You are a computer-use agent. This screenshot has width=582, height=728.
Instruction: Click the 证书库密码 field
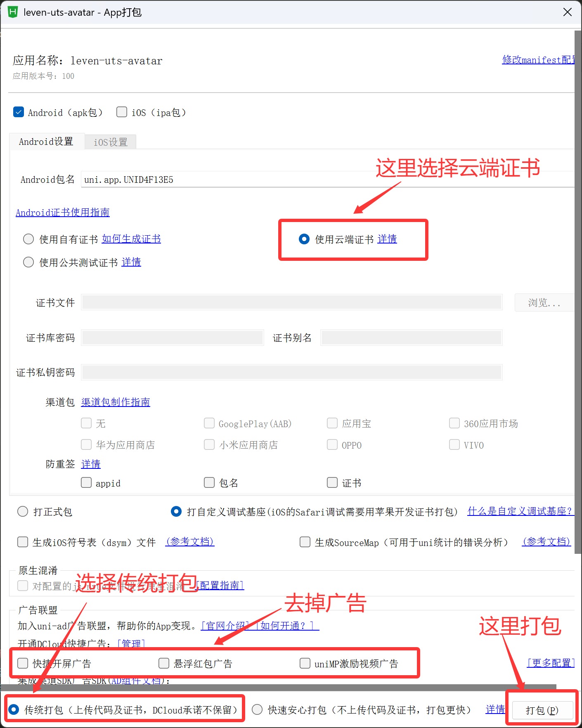173,337
